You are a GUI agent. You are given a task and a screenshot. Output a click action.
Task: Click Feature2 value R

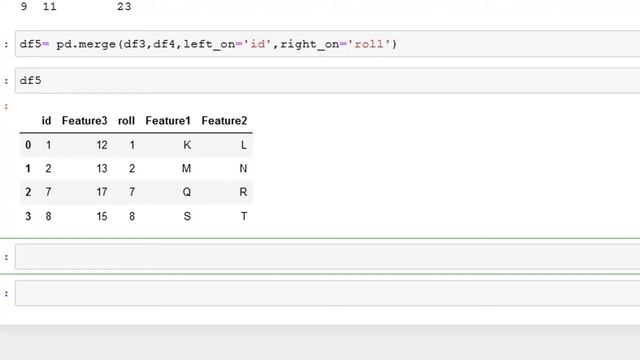coord(243,192)
